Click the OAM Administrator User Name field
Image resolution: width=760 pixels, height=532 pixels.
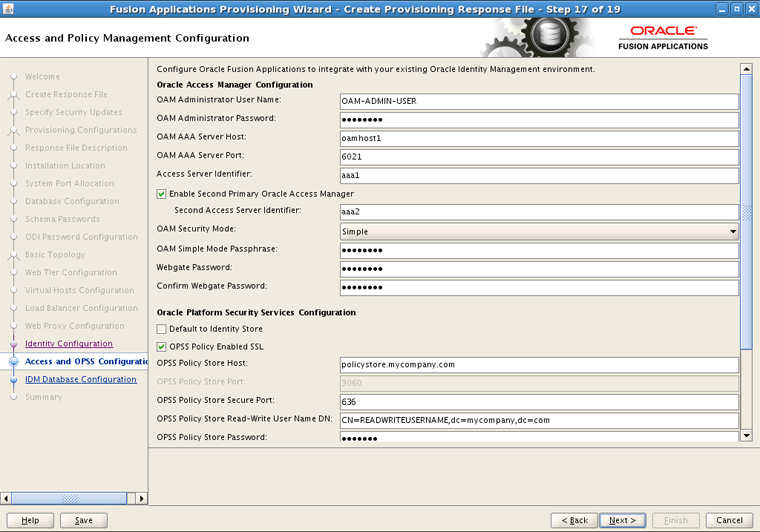click(x=539, y=101)
